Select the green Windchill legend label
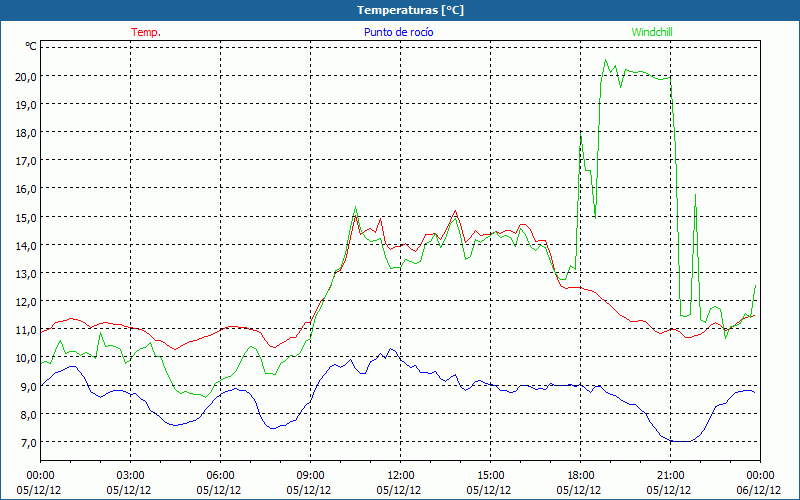The image size is (800, 500). pyautogui.click(x=652, y=32)
